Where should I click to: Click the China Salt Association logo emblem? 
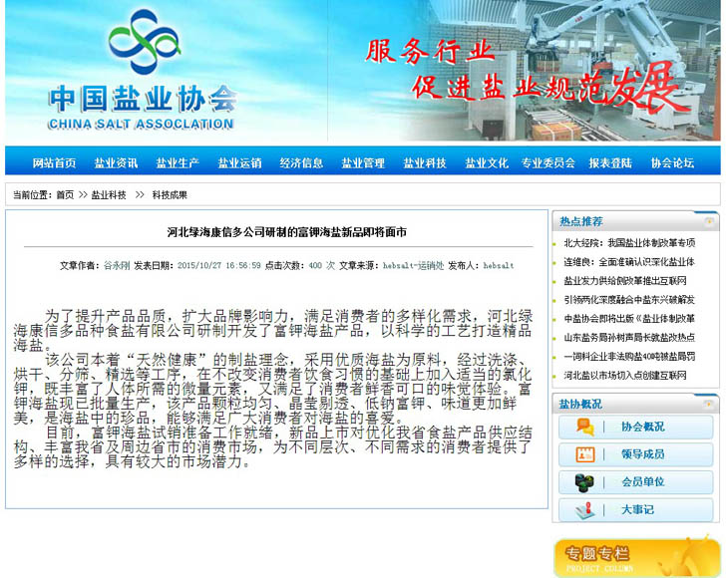[145, 42]
